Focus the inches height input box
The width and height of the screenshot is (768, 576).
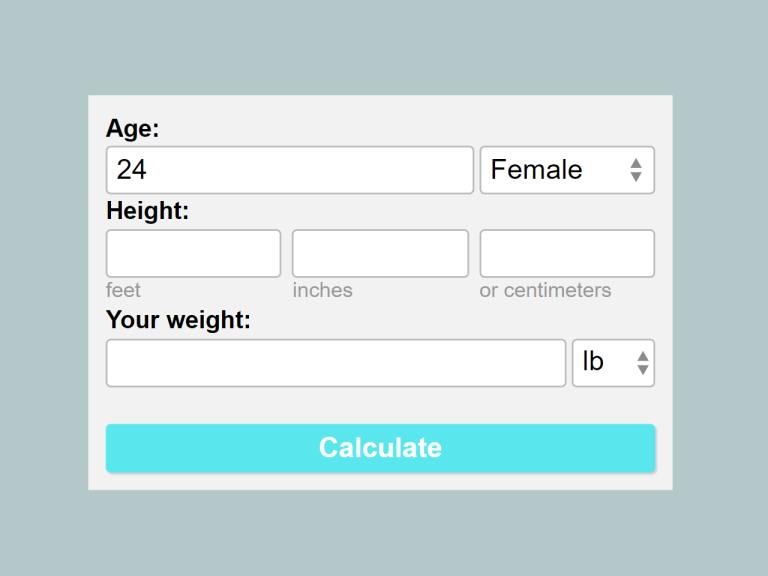[x=380, y=253]
